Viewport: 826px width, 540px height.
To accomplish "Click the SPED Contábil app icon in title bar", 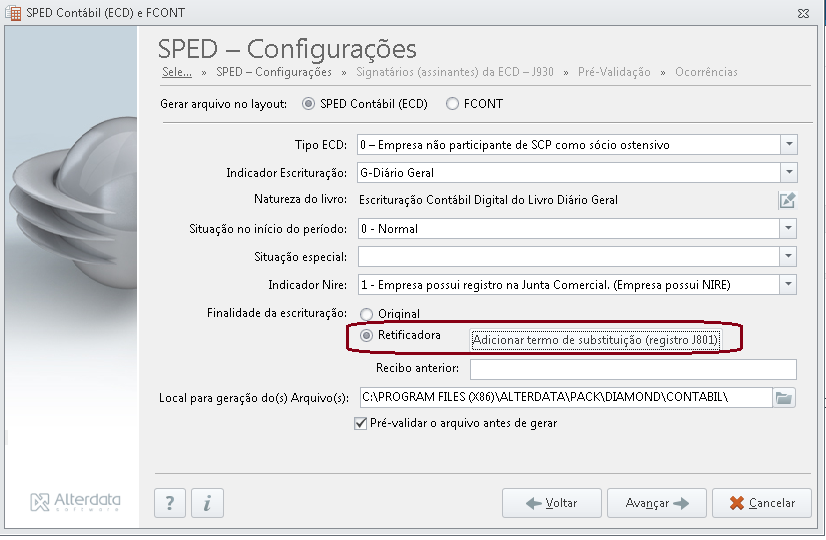I will coord(13,13).
